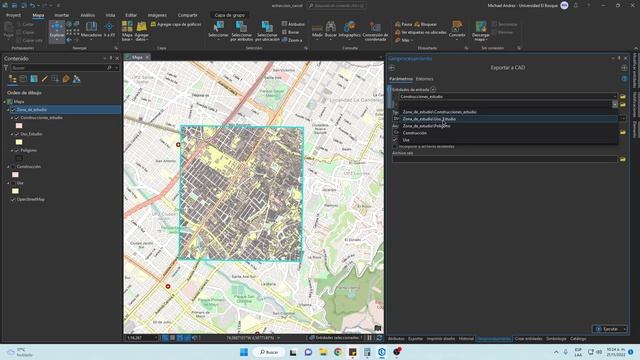Screen dimensions: 640x360
Task: Toggle OpenStreetMap basemap visibility
Action: coord(13,200)
